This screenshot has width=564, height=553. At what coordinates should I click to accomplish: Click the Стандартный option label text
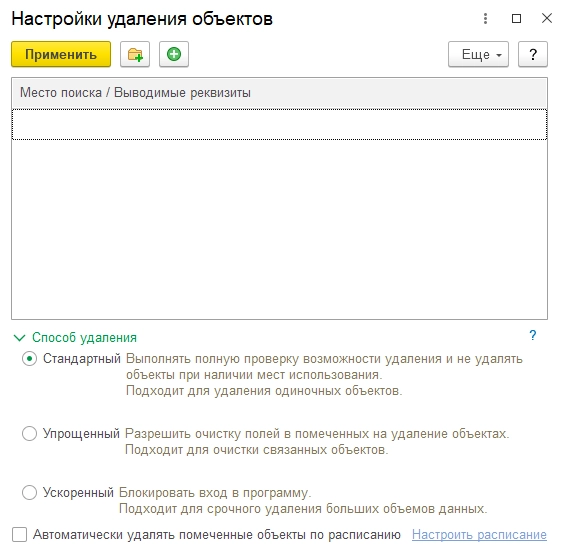tap(82, 359)
